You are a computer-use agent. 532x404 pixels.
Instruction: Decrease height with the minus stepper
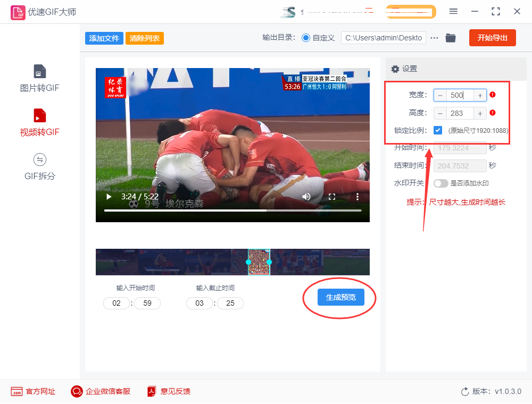click(440, 113)
